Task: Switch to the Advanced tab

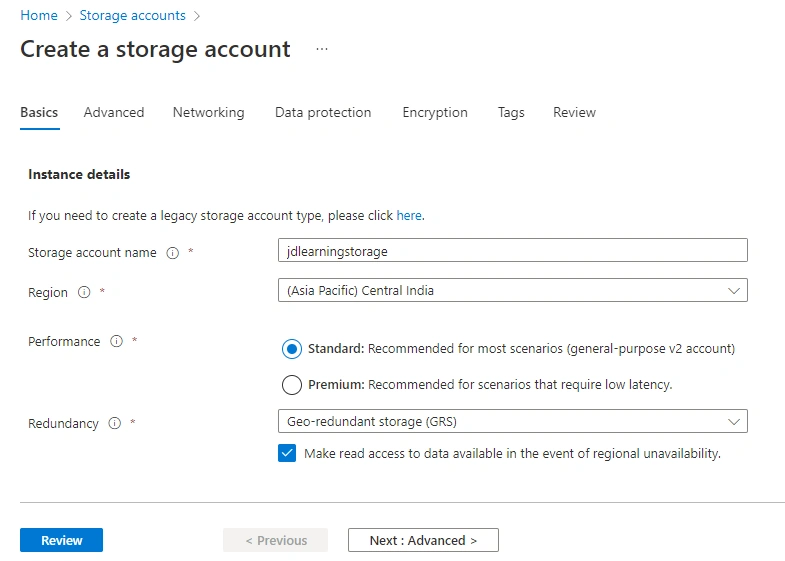Action: pos(114,113)
